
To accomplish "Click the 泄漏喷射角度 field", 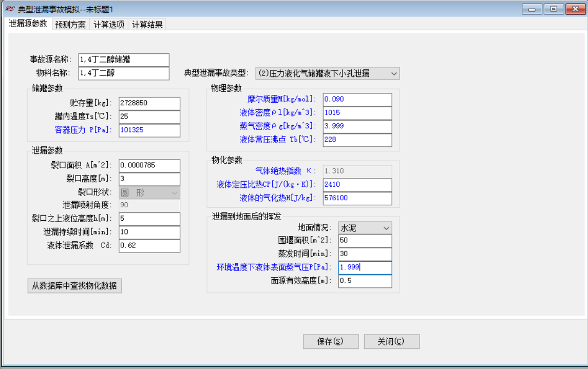I will pos(149,205).
